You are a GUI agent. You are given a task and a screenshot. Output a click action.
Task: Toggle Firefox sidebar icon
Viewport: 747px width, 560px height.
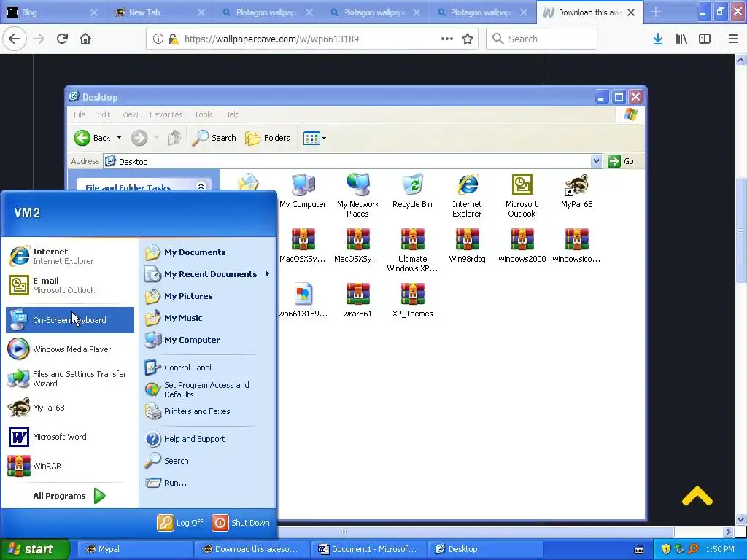click(705, 39)
